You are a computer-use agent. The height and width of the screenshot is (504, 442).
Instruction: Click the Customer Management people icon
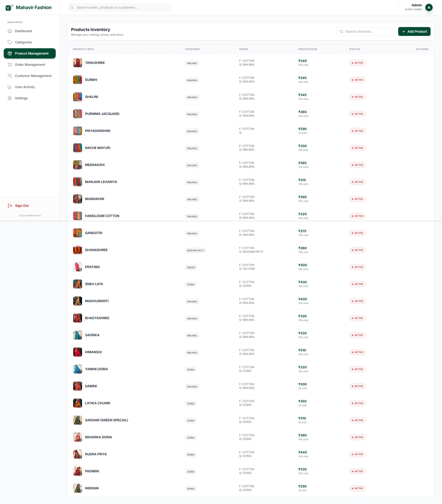10,76
